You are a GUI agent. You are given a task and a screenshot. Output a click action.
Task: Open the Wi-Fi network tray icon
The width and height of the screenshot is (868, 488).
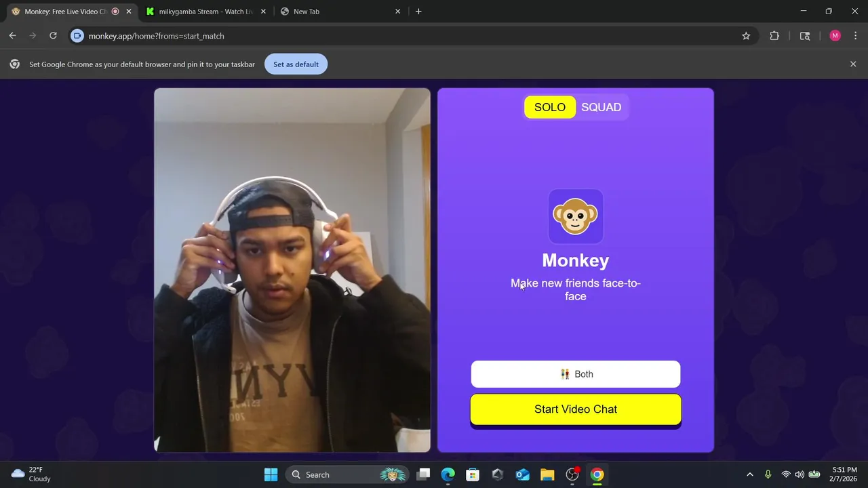click(786, 474)
